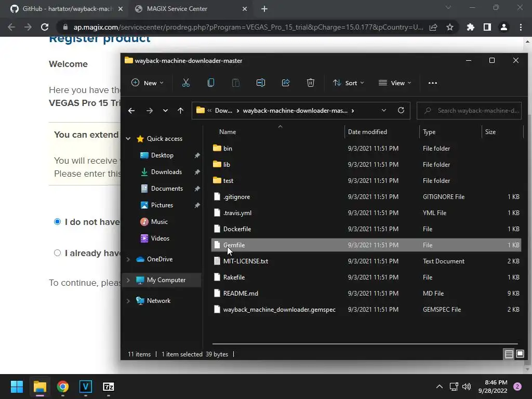The height and width of the screenshot is (399, 532).
Task: Select the bin folder
Action: tap(366, 148)
